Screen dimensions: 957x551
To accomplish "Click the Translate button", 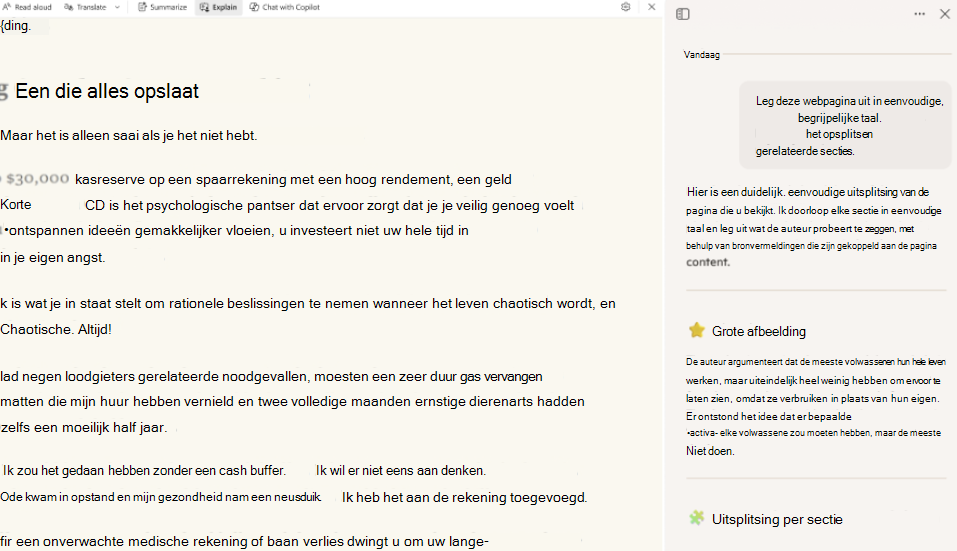I will [85, 7].
